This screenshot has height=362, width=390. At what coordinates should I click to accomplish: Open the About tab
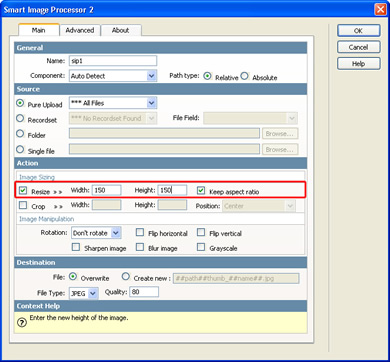[x=120, y=30]
